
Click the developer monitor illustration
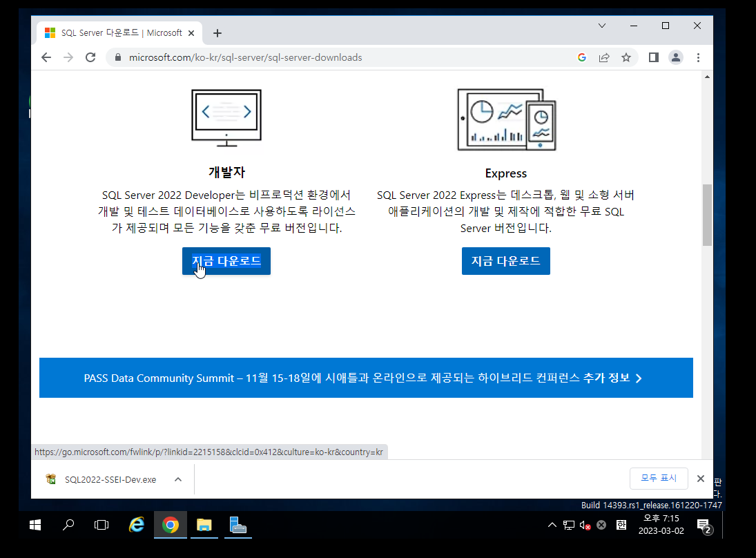point(226,117)
